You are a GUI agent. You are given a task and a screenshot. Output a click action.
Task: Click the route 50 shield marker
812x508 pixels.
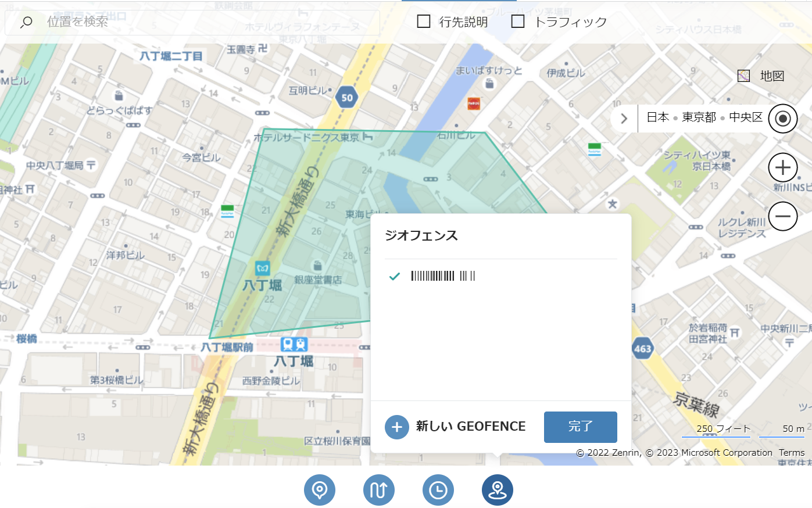click(x=347, y=98)
